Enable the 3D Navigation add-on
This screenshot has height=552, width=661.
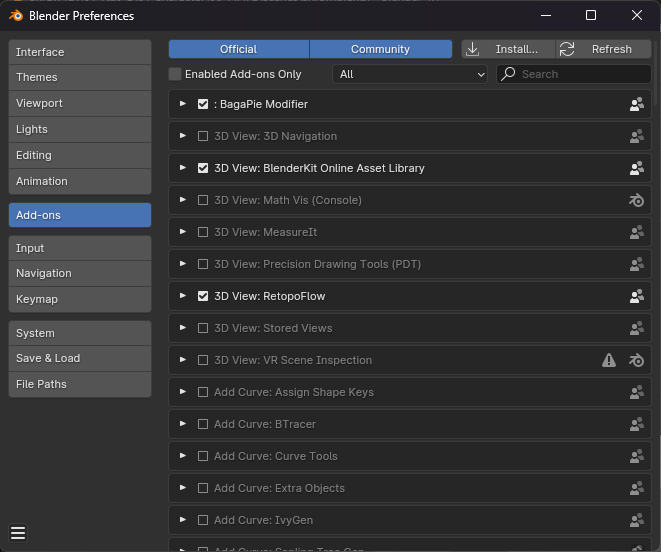pyautogui.click(x=203, y=136)
